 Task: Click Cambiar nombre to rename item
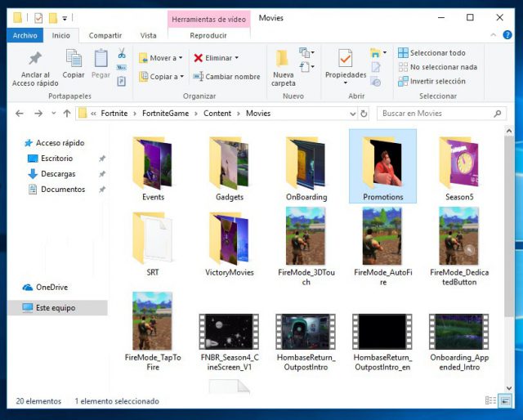pyautogui.click(x=227, y=77)
